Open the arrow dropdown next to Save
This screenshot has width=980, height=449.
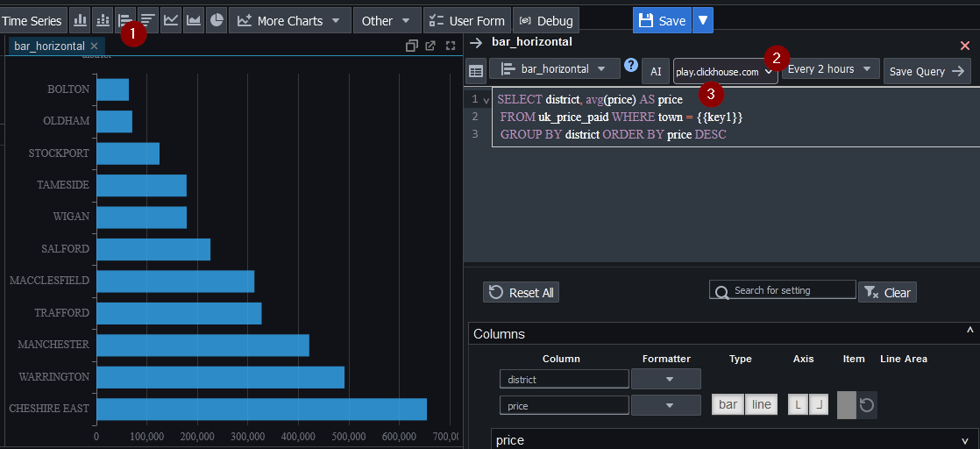(703, 21)
